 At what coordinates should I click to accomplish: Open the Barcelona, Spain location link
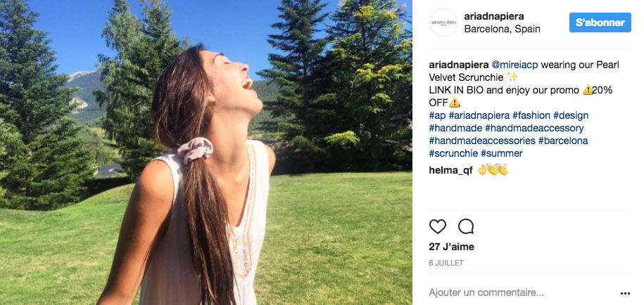[x=502, y=29]
